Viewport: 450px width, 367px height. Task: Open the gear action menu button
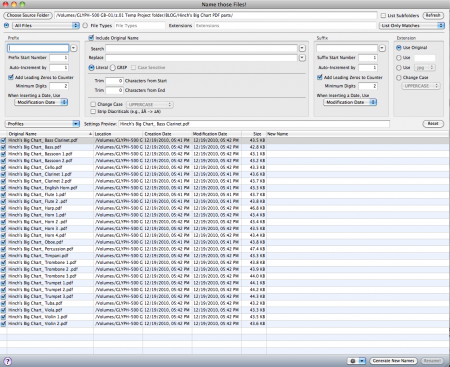(x=356, y=361)
